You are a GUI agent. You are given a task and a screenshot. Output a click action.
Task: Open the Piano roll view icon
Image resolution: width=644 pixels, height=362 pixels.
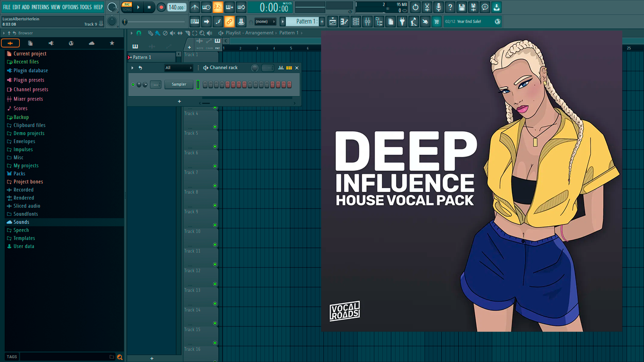tap(344, 21)
